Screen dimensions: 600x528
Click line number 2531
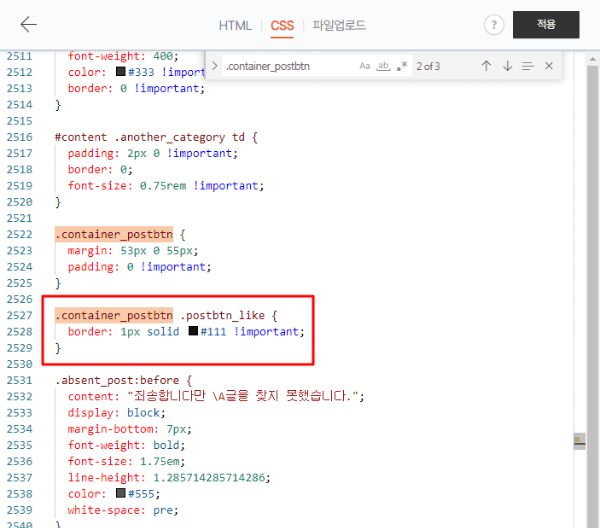[20, 380]
